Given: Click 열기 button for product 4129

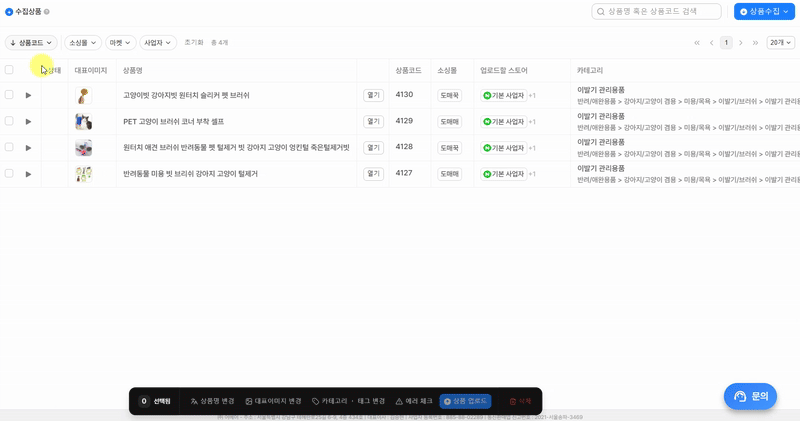Looking at the screenshot, I should click(373, 121).
